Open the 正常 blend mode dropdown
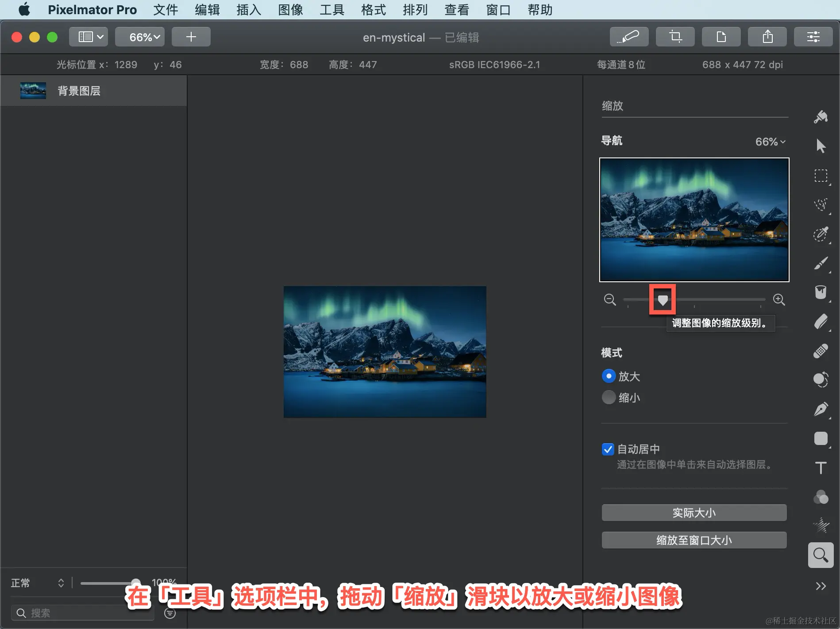The width and height of the screenshot is (840, 629). [38, 583]
